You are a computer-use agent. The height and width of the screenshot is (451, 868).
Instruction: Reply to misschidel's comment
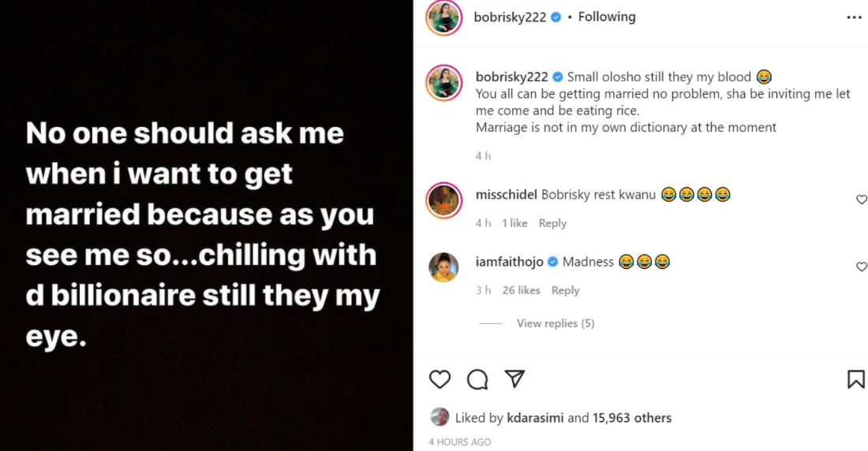552,223
